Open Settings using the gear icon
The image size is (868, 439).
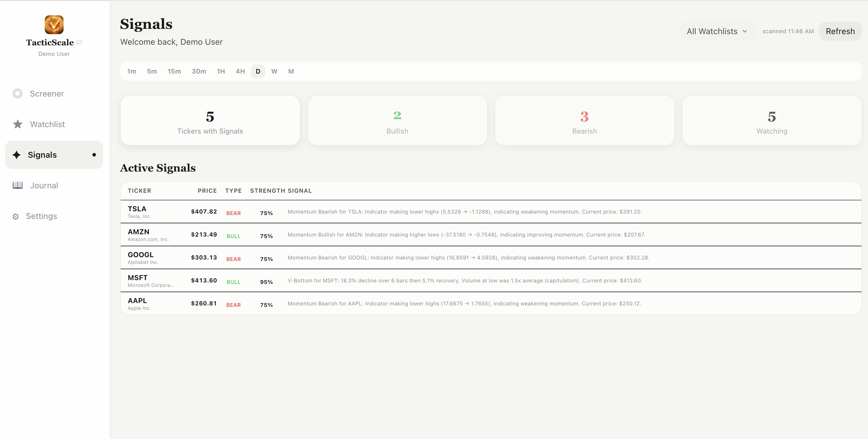click(x=16, y=216)
